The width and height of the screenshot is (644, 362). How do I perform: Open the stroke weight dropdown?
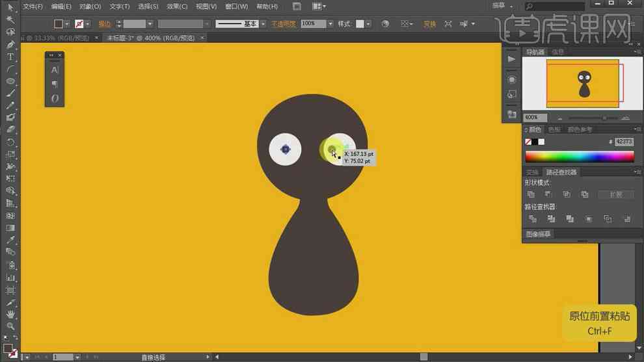(150, 24)
